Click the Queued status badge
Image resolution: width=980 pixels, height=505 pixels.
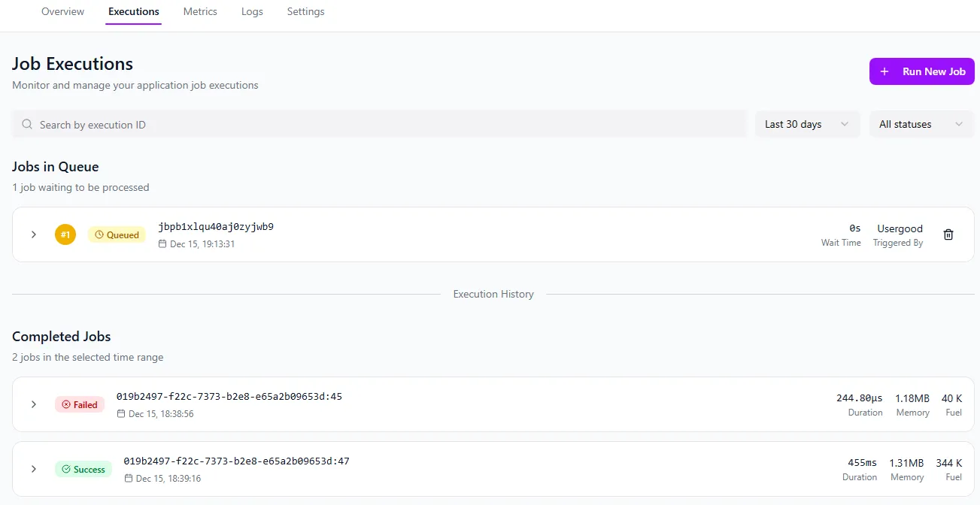(x=117, y=234)
